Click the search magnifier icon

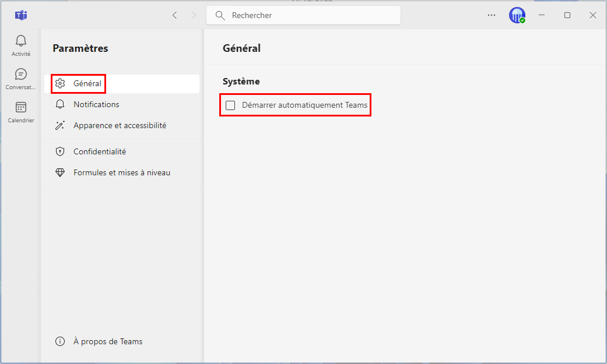pos(220,16)
